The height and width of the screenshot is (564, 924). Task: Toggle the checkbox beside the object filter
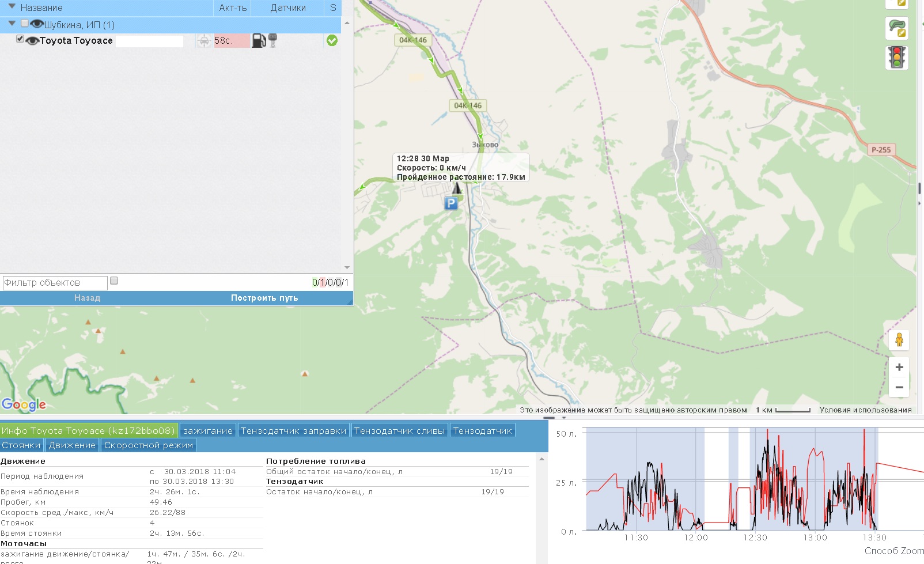click(x=114, y=281)
